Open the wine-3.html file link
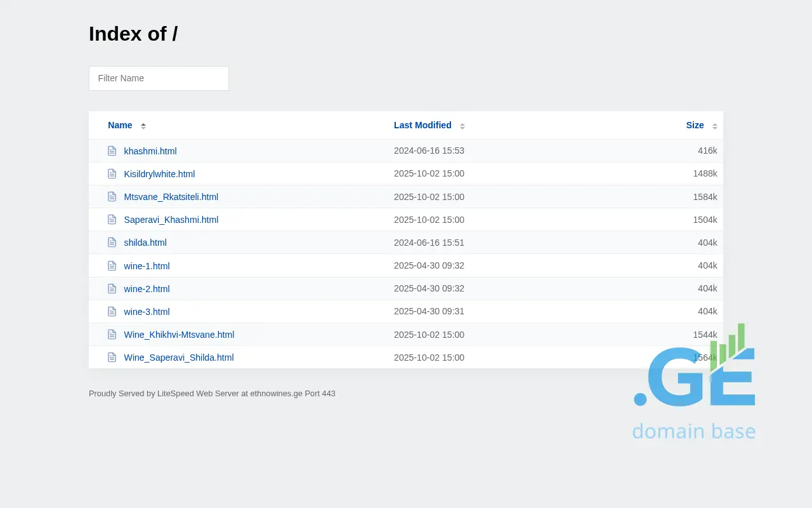Screen dimensions: 812x508 147,312
